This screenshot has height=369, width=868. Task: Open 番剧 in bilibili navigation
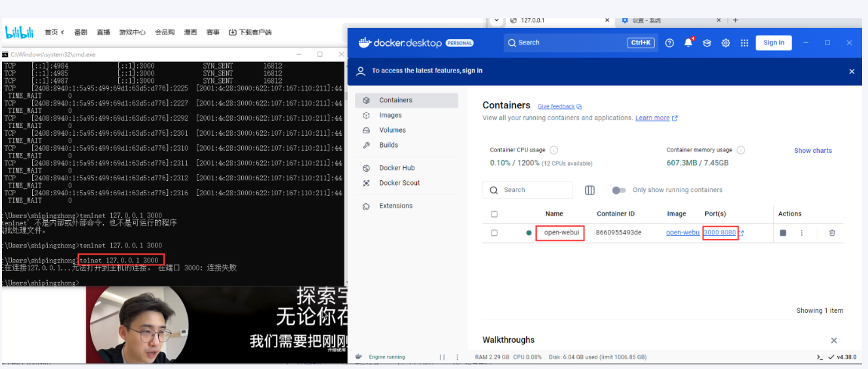pos(80,32)
